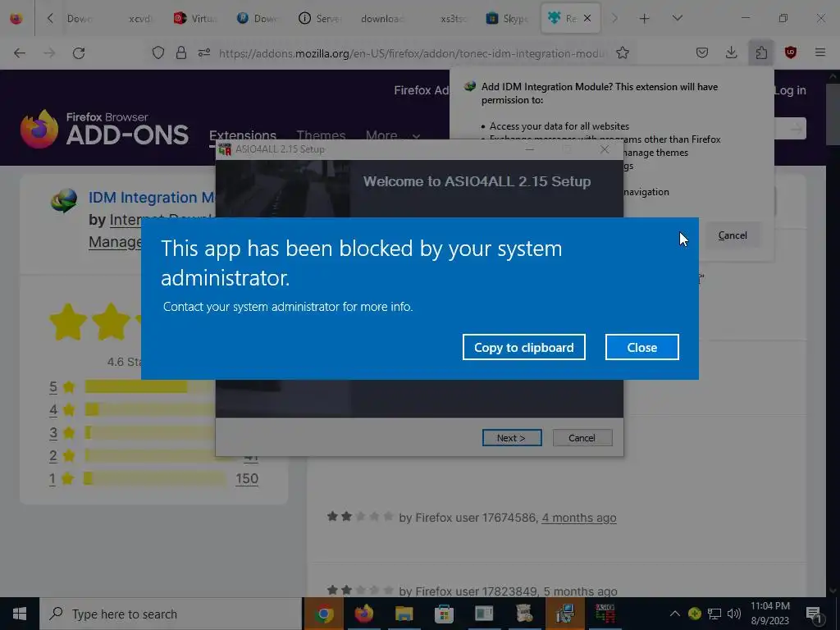840x630 pixels.
Task: Expand the list all tabs dropdown
Action: click(677, 19)
